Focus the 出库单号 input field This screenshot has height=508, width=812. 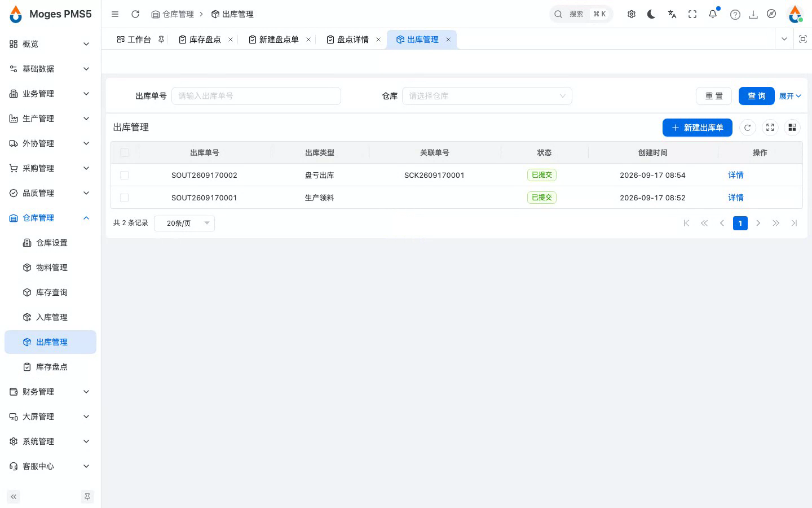256,96
